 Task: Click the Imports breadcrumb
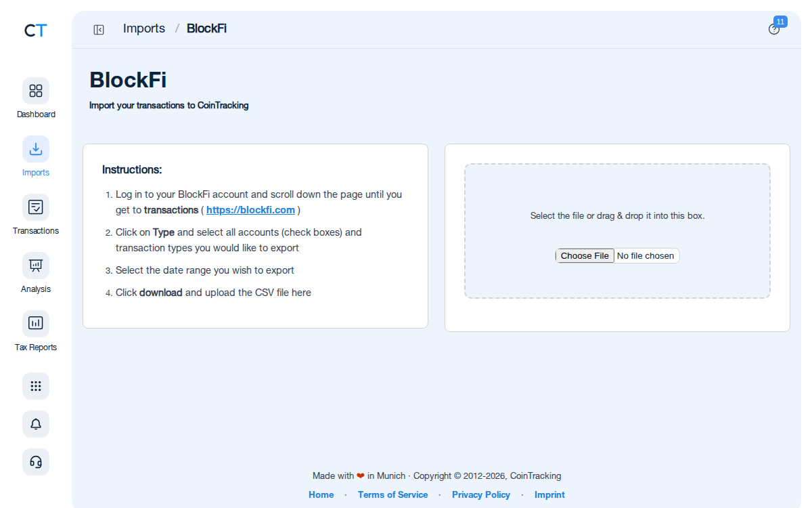pos(144,28)
